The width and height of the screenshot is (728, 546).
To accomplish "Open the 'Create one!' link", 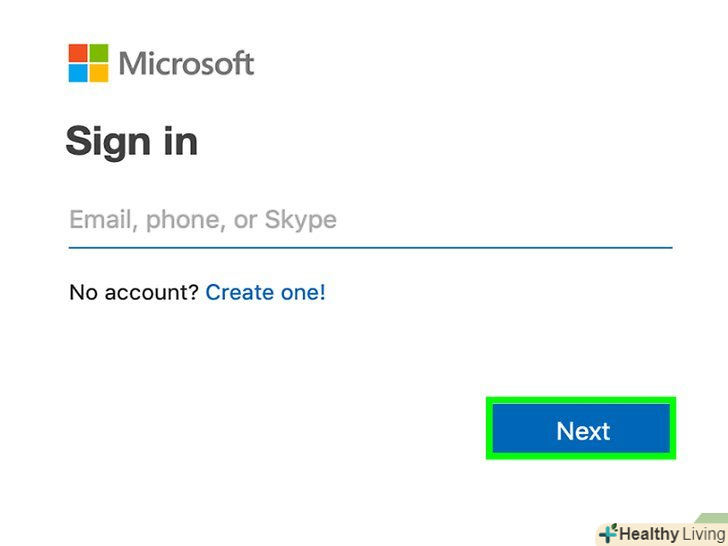I will [265, 293].
